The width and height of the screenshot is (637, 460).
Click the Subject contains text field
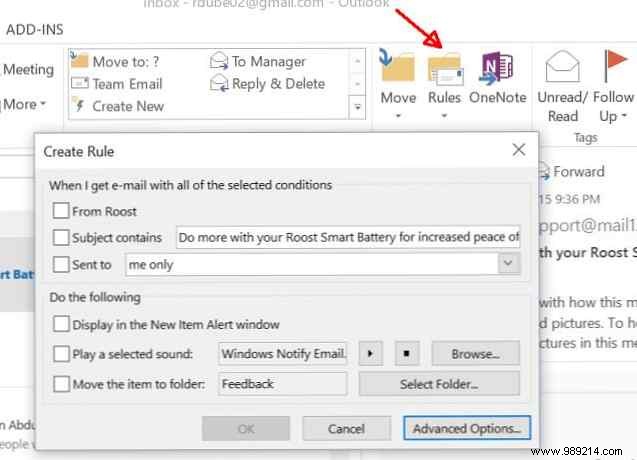pyautogui.click(x=348, y=237)
